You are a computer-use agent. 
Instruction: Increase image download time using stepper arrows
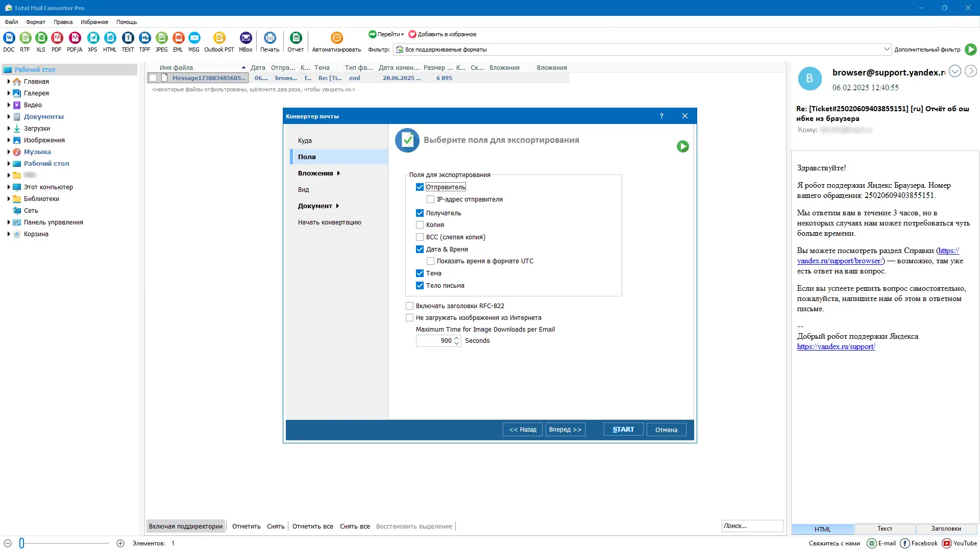click(457, 338)
